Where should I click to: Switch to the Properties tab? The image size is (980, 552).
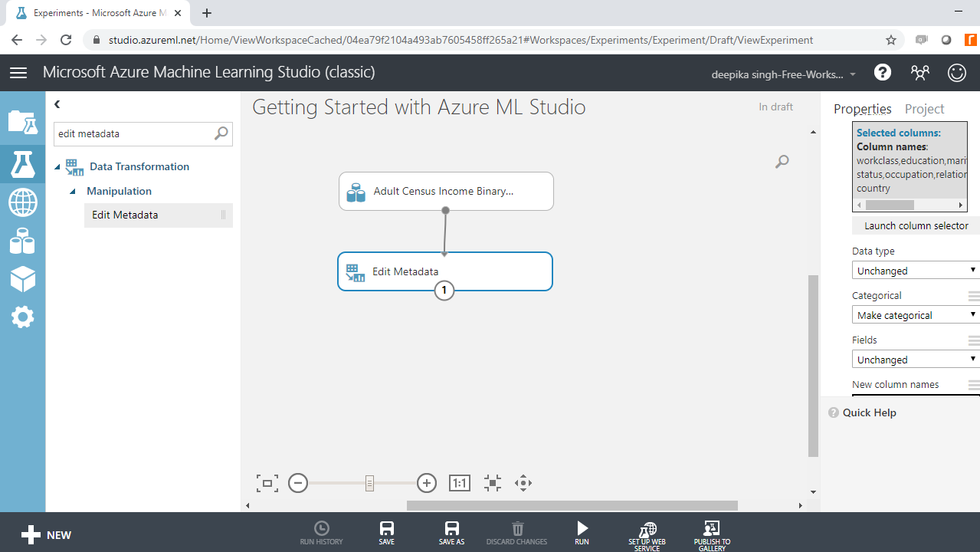863,109
